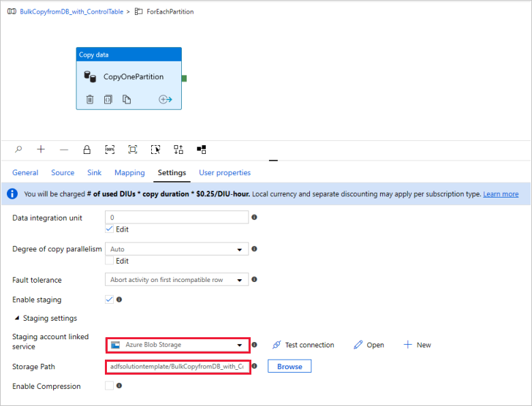Image resolution: width=532 pixels, height=406 pixels.
Task: Auto align canvas activities
Action: (178, 150)
